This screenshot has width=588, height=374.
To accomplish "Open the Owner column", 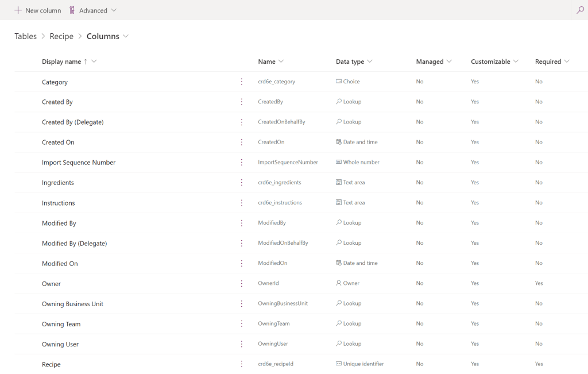I will point(51,284).
